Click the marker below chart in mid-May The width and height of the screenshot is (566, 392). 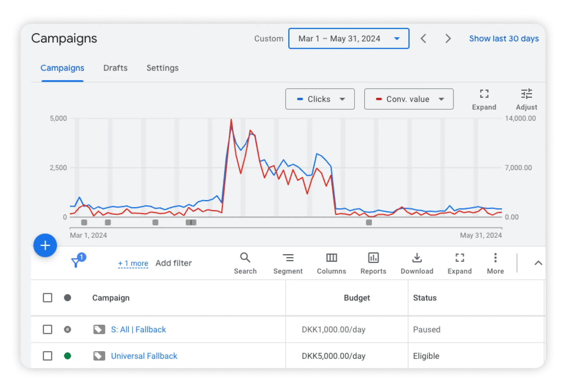click(369, 222)
